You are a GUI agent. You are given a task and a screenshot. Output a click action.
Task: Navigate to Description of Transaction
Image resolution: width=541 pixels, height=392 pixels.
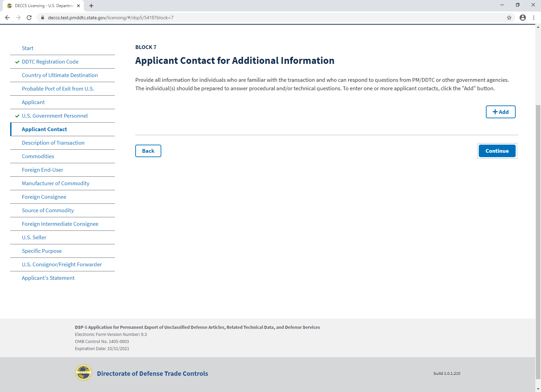click(53, 143)
